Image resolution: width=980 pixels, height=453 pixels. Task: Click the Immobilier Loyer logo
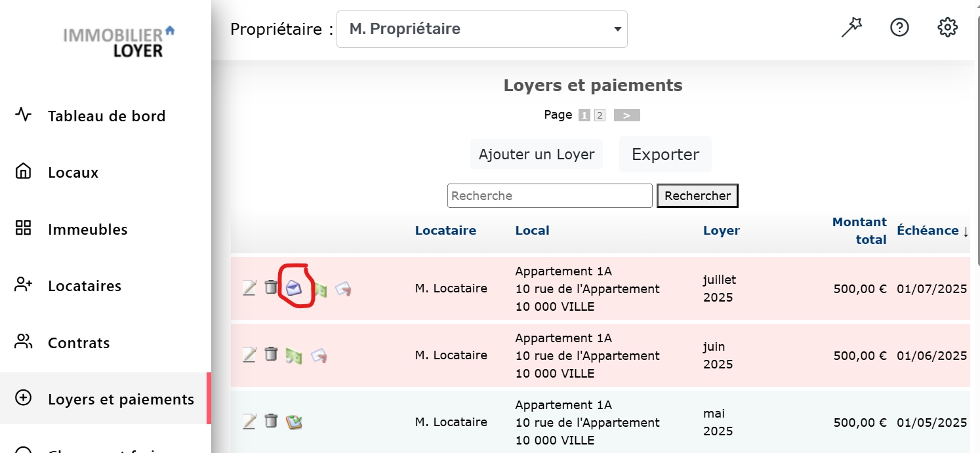point(119,41)
